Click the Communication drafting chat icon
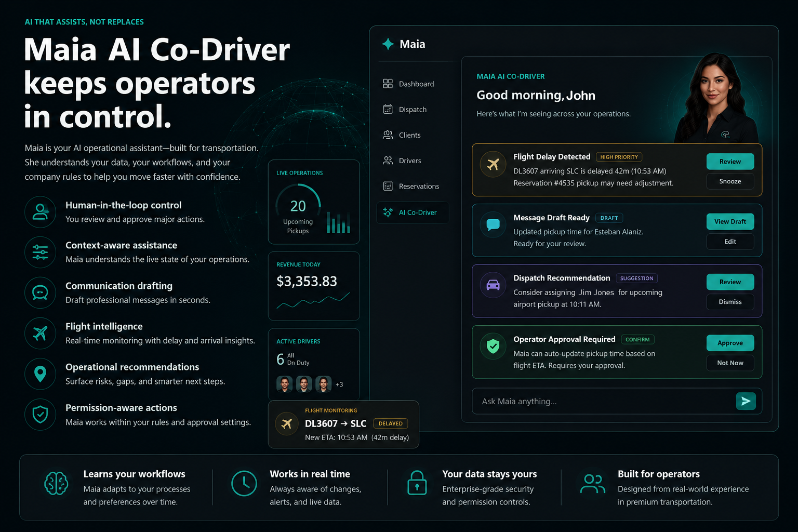 click(x=40, y=292)
